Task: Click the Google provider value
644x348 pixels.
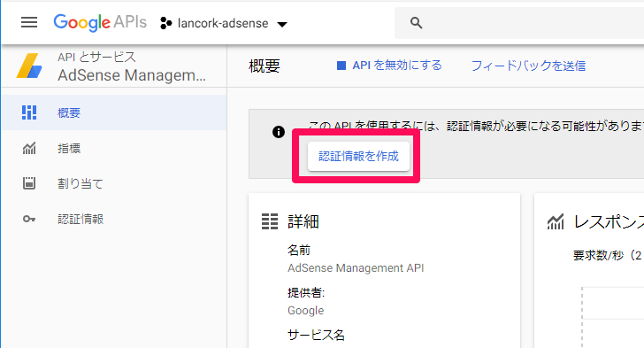Action: tap(305, 311)
